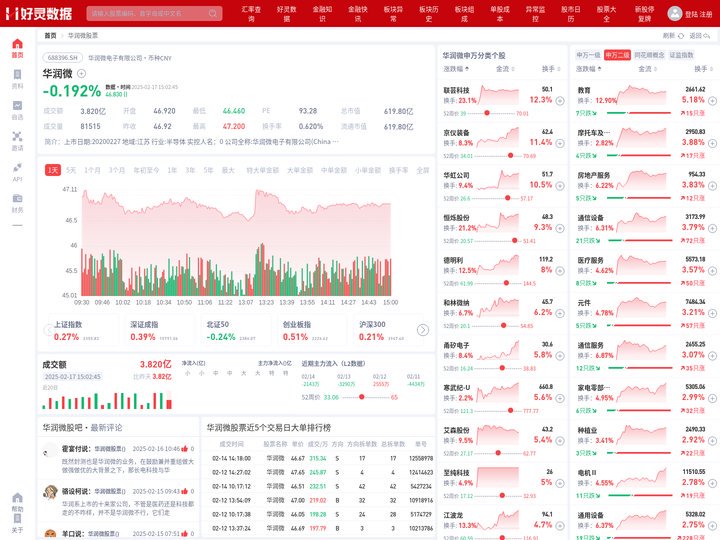Expand 通信设备 sector's 21只跌 falling stocks
The height and width of the screenshot is (540, 720).
[588, 241]
